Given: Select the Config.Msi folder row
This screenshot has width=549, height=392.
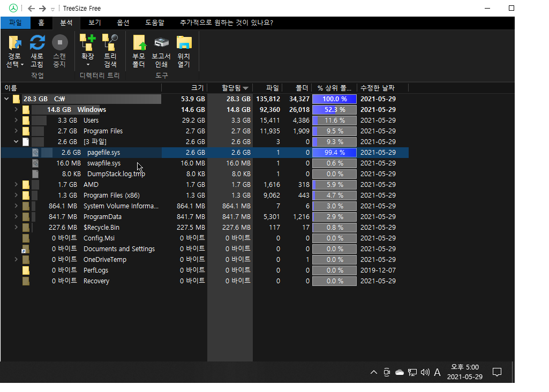Looking at the screenshot, I should tap(205, 238).
